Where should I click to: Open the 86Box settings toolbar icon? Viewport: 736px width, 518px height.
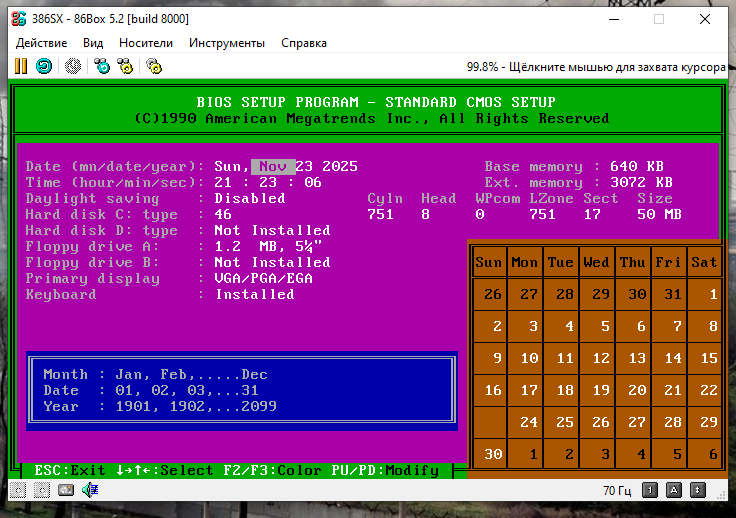coord(154,66)
